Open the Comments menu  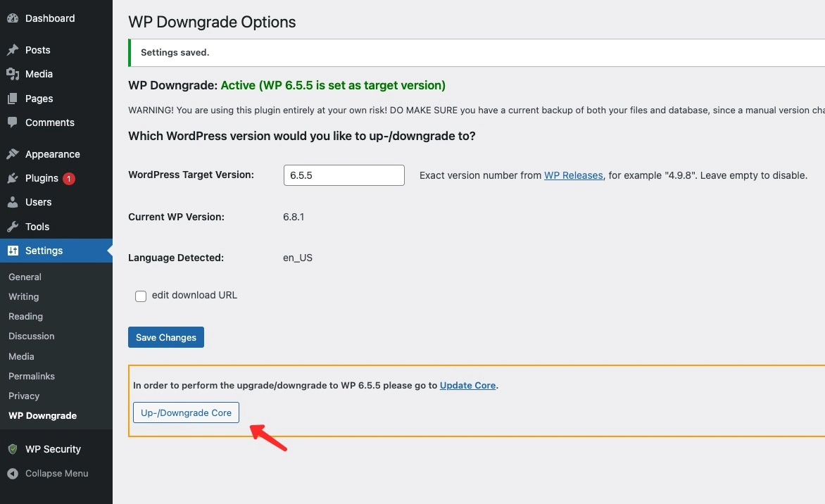point(50,122)
